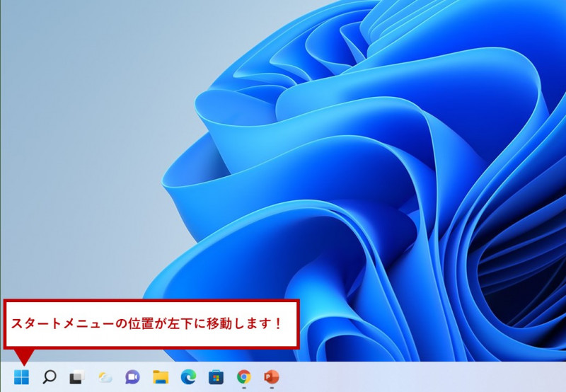Launch Microsoft Edge browser

click(188, 377)
